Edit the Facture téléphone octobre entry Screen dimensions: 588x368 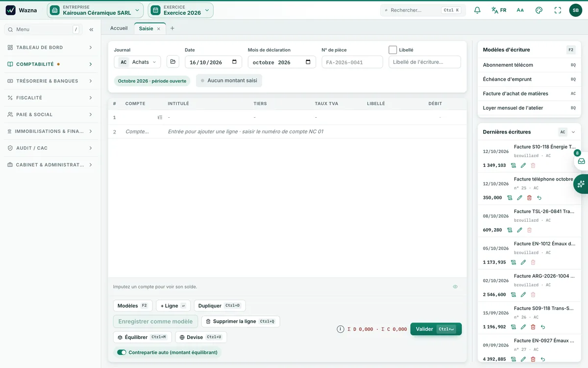(519, 198)
